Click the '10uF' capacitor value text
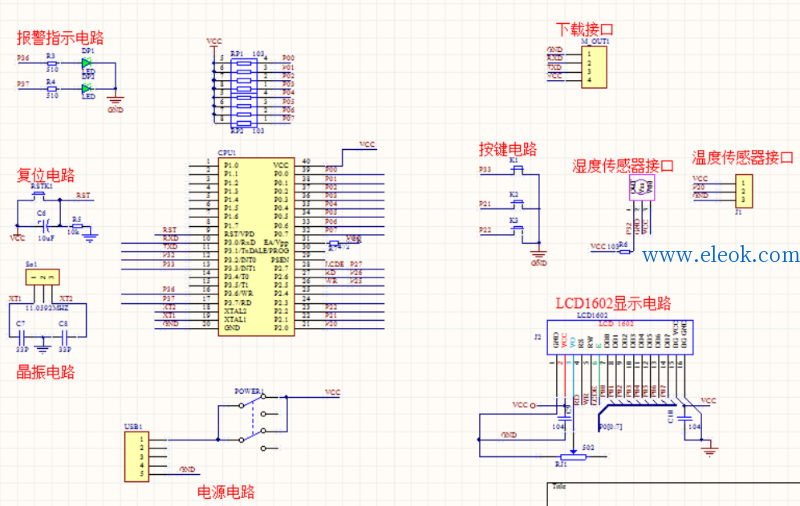 pyautogui.click(x=46, y=239)
